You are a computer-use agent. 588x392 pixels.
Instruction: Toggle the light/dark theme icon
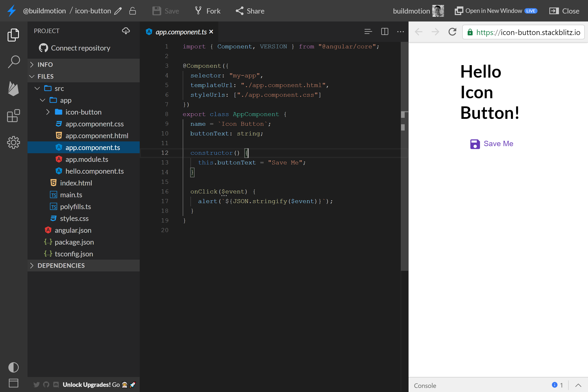point(14,367)
